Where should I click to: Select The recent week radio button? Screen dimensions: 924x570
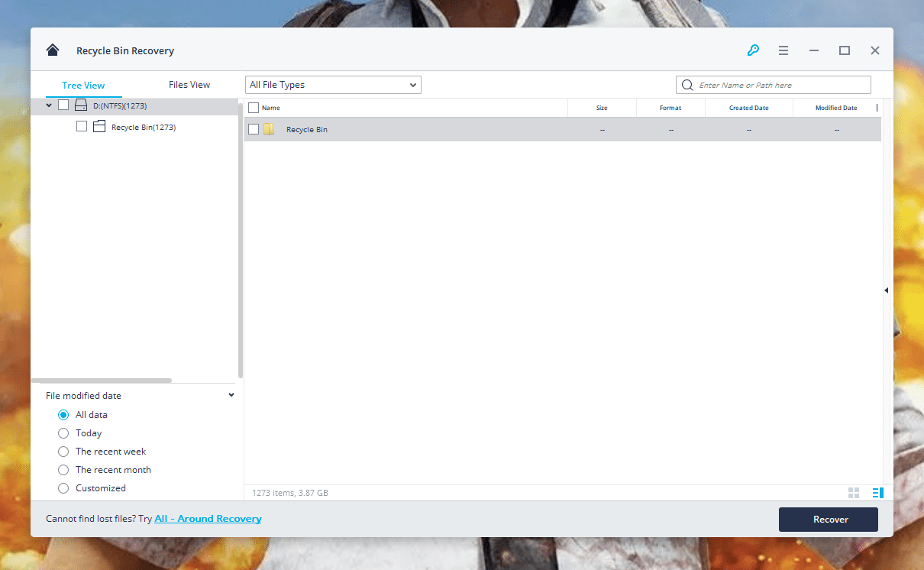point(63,452)
